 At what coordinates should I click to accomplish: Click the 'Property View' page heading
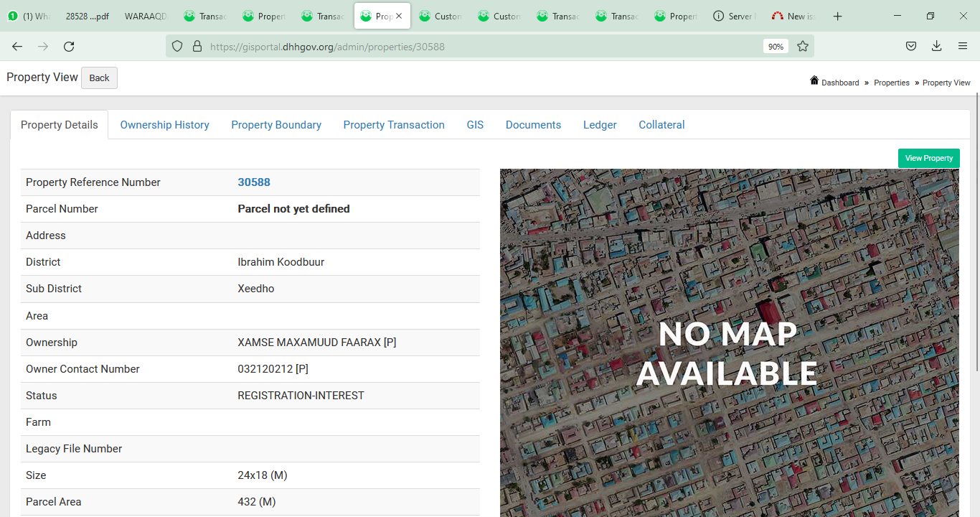(x=42, y=78)
